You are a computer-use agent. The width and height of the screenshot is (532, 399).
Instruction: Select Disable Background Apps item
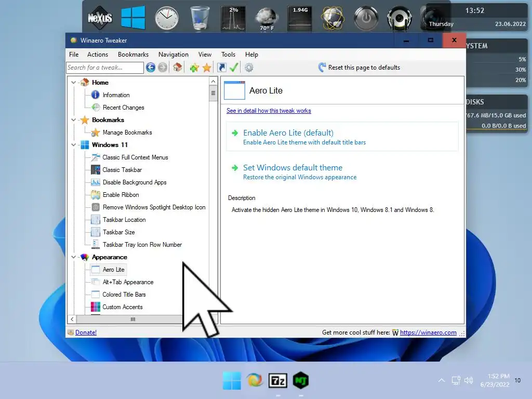(x=135, y=182)
